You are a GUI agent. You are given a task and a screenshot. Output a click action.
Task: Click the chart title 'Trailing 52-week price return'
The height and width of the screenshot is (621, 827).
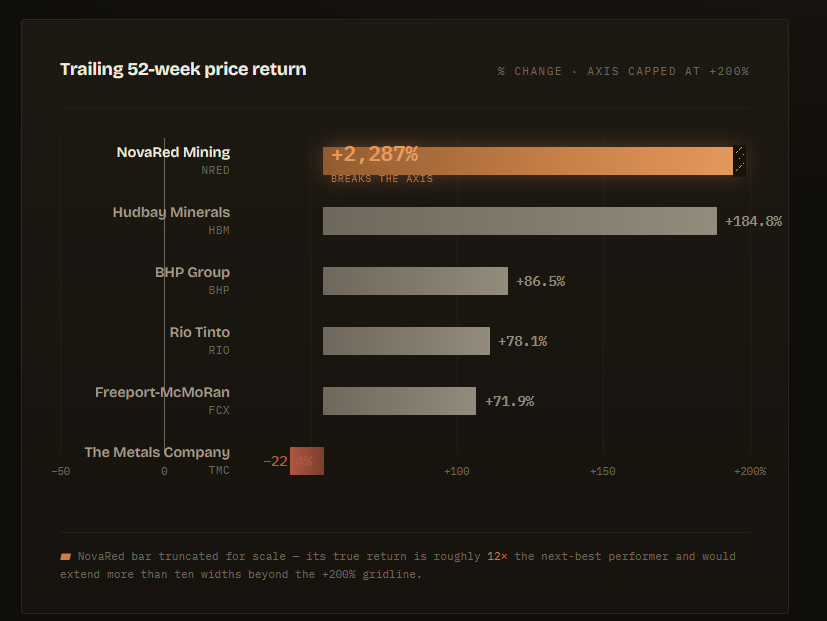(183, 69)
